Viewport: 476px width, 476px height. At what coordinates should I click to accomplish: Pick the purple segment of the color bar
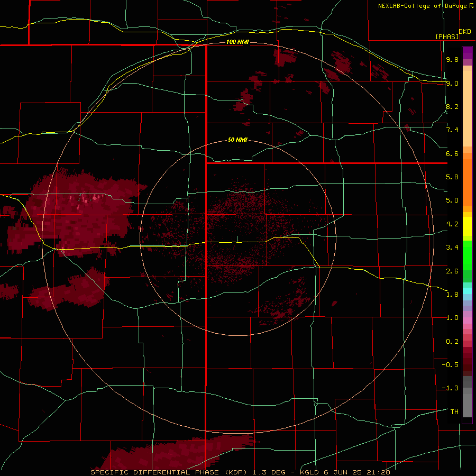(467, 53)
